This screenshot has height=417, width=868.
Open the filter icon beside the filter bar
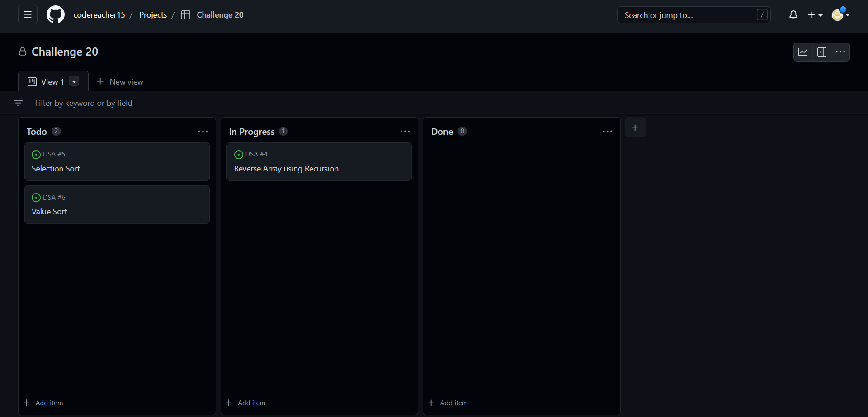point(19,103)
